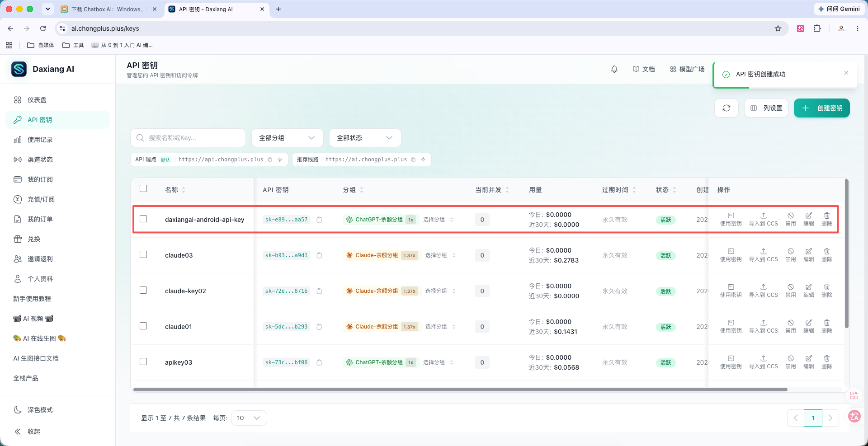Screen dimensions: 868x446
Task: Switch to the 下载 Chatbox AI browser tab
Action: [108, 9]
